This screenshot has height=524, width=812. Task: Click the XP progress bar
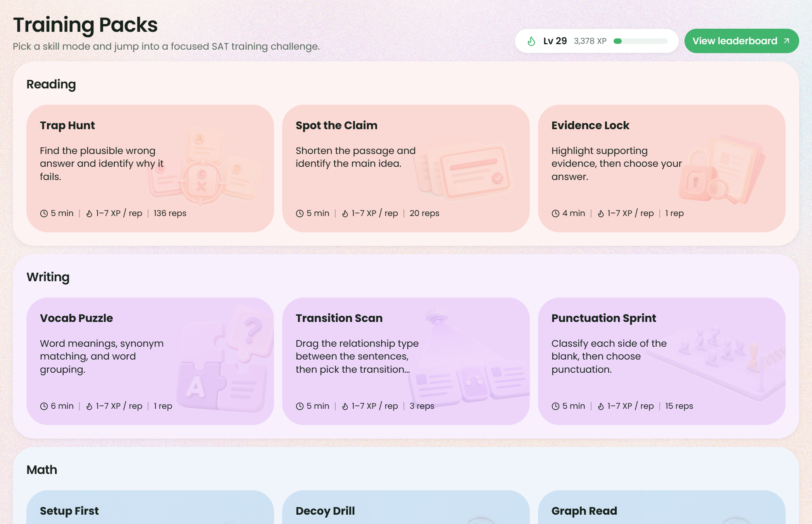tap(640, 41)
